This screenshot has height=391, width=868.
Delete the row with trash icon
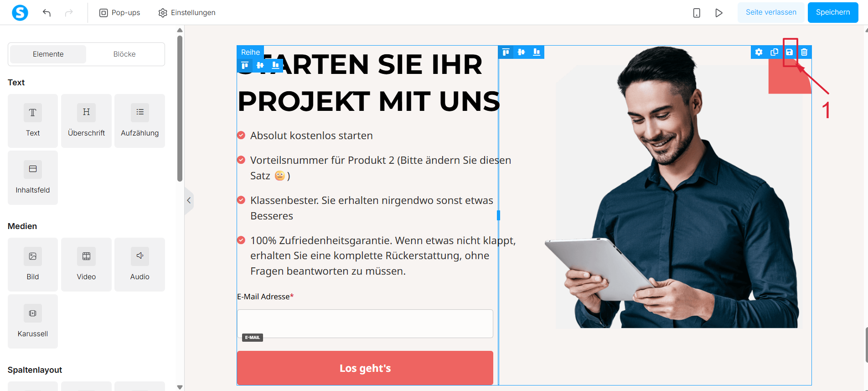coord(804,52)
